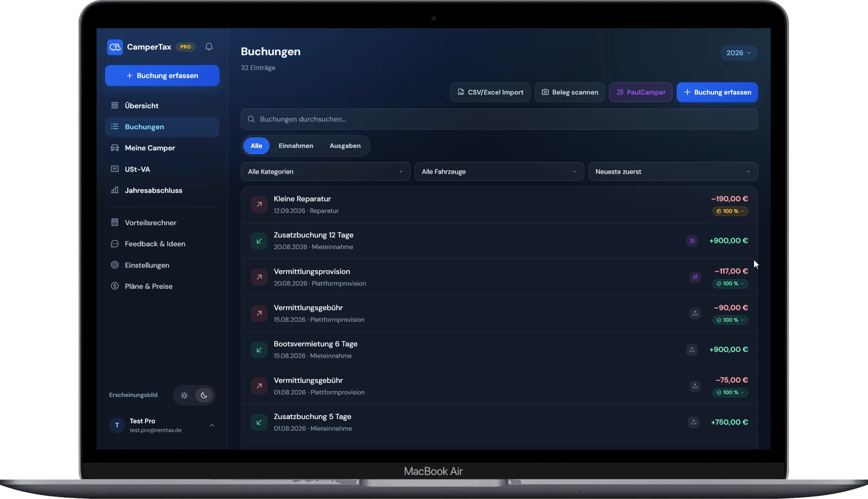Click the CSV/Excel Import button
This screenshot has width=868, height=499.
pos(490,92)
